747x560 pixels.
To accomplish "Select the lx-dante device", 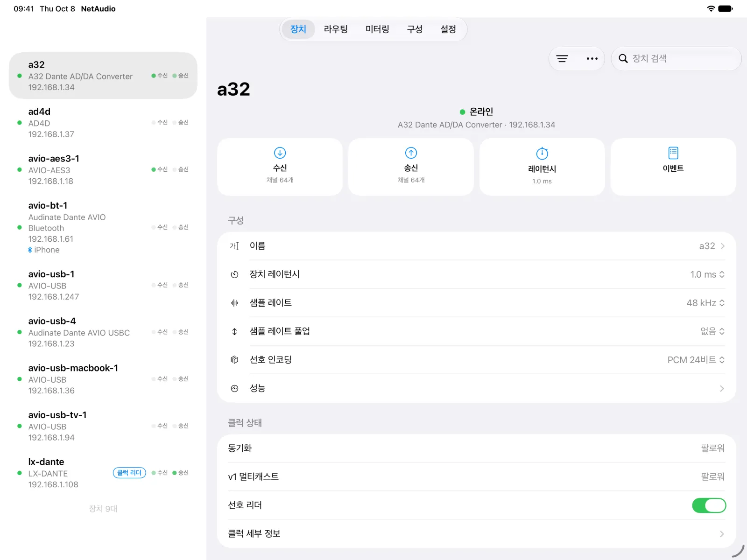I will [x=103, y=473].
